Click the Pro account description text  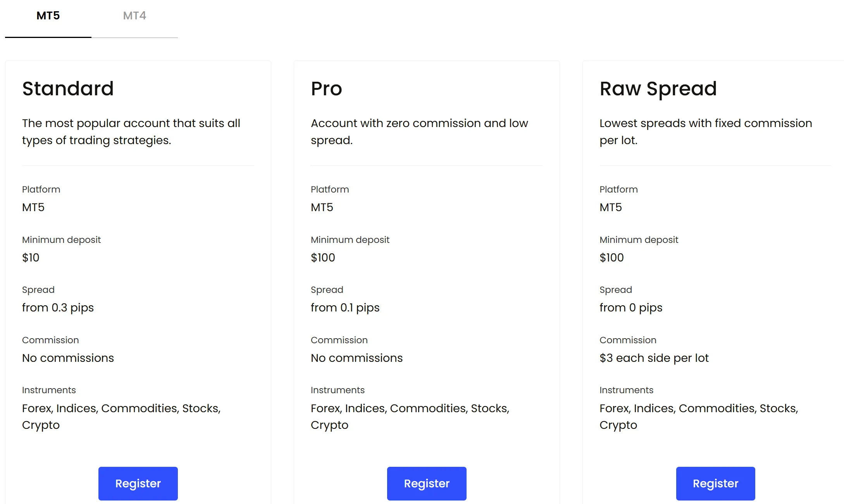[x=419, y=132]
